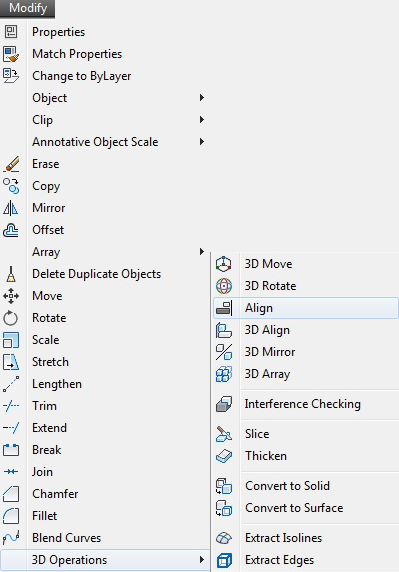Select the Extract Edges text

(279, 560)
